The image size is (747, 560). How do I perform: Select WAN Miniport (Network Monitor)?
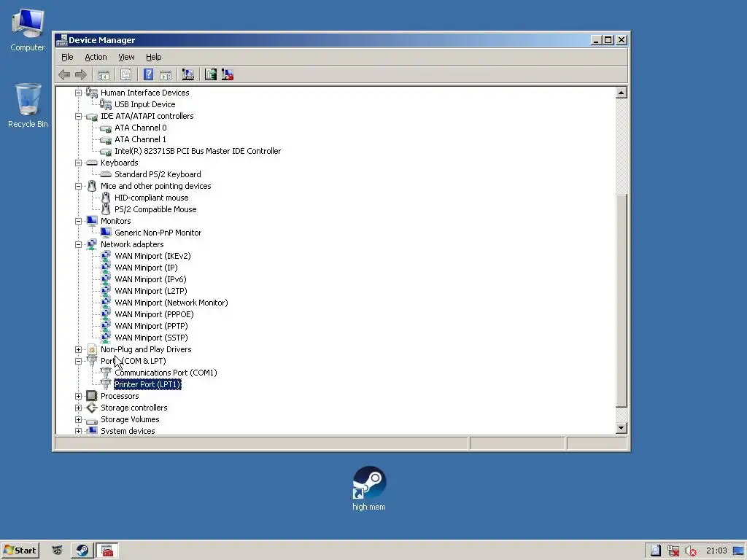(171, 303)
